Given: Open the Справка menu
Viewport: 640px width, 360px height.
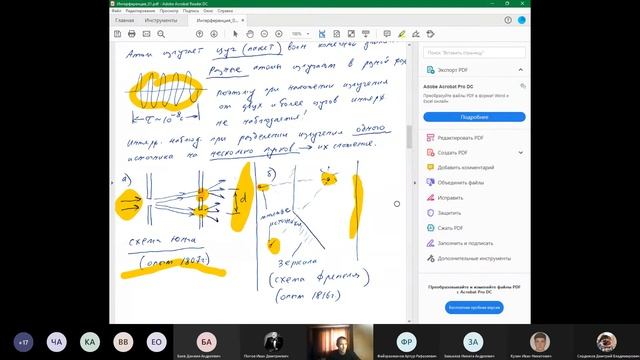Looking at the screenshot, I should tap(225, 11).
